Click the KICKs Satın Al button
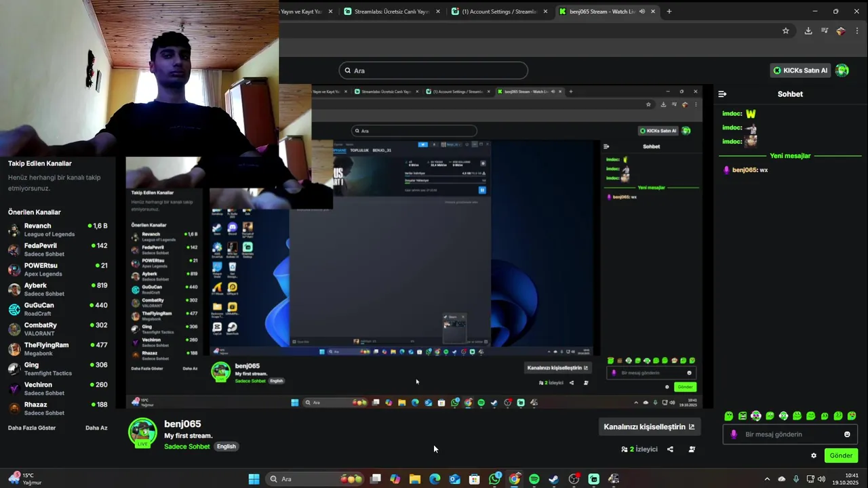This screenshot has height=488, width=868. (802, 70)
